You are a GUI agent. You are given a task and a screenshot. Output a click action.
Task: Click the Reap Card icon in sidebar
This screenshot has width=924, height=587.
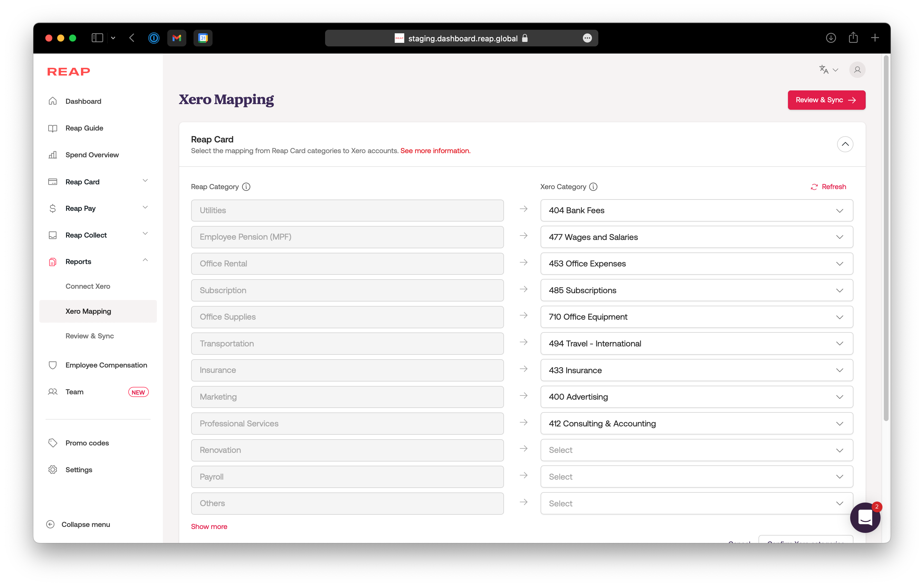(x=53, y=182)
